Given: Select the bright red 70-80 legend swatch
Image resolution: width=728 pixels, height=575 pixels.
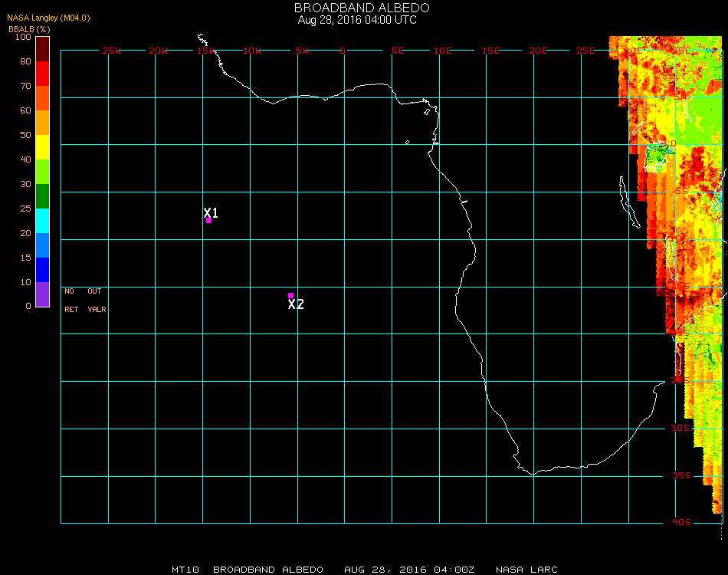Looking at the screenshot, I should point(42,74).
